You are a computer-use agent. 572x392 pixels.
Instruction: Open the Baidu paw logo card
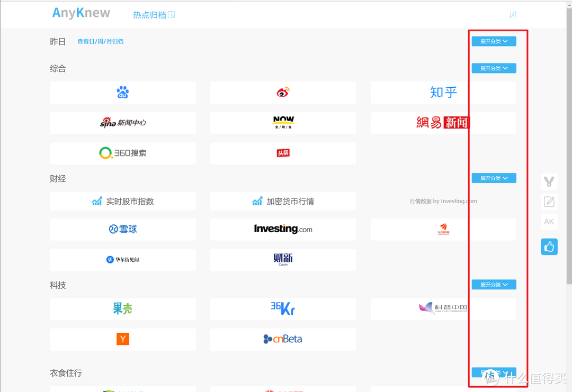122,93
